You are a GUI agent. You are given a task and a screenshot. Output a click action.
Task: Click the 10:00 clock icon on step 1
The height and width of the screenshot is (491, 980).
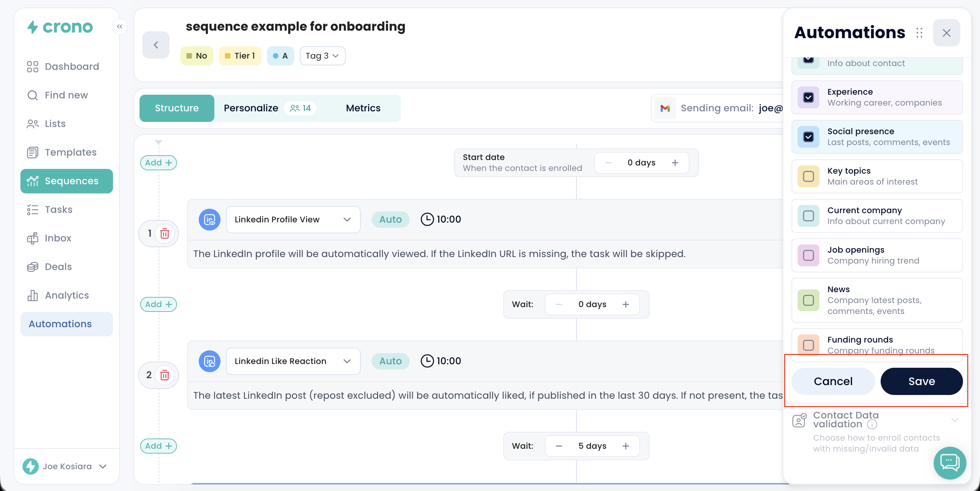pyautogui.click(x=427, y=219)
